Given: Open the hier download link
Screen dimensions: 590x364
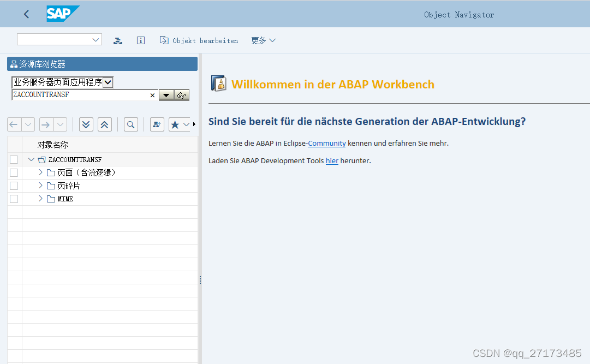Looking at the screenshot, I should point(332,161).
